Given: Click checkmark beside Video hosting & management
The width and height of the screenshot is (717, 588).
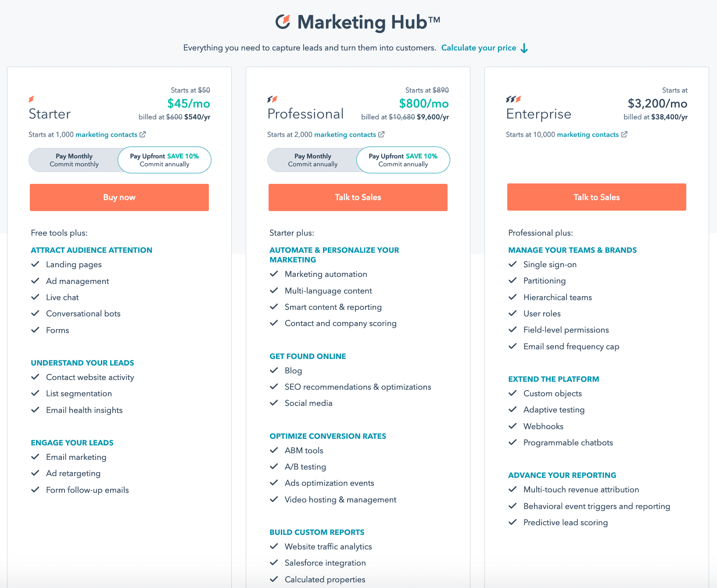Looking at the screenshot, I should point(274,499).
